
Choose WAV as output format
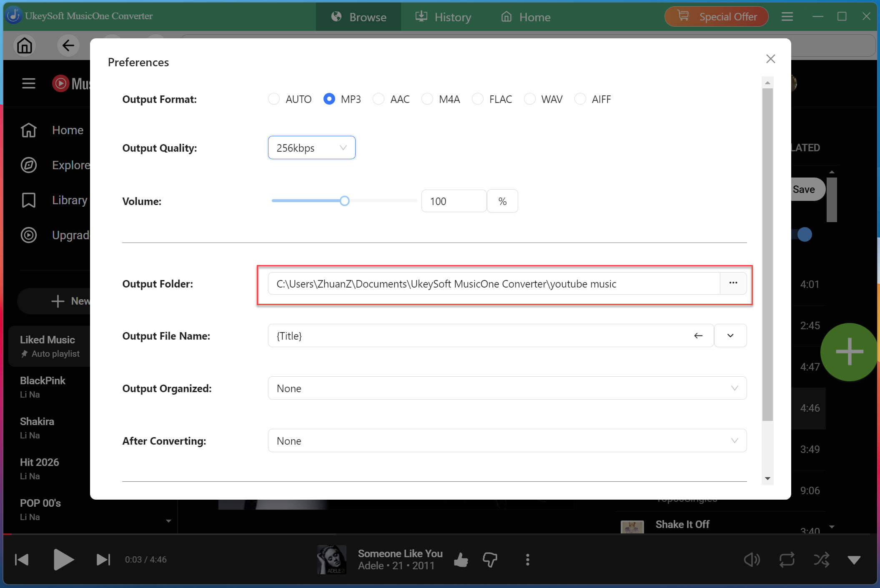(x=529, y=99)
